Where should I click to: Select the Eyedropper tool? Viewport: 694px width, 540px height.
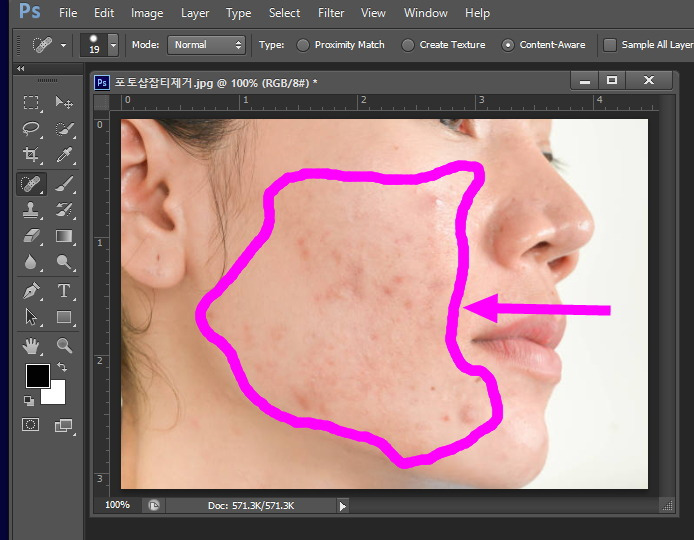64,154
